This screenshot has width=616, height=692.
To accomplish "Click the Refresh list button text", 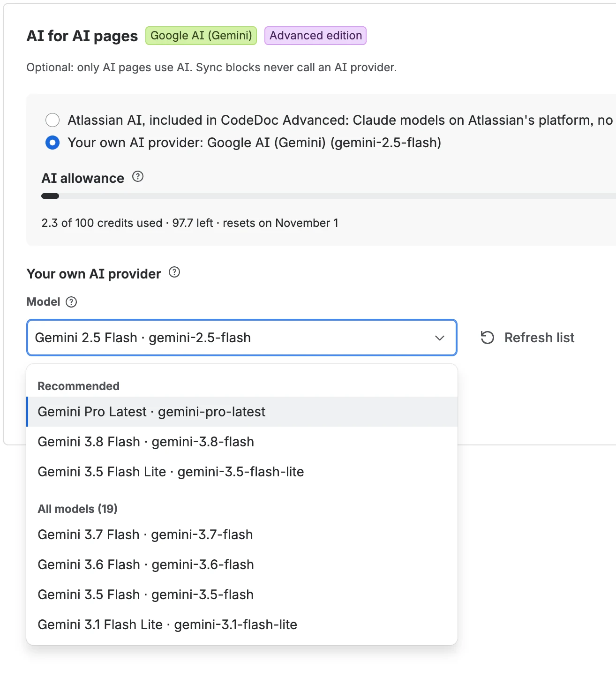I will click(539, 338).
